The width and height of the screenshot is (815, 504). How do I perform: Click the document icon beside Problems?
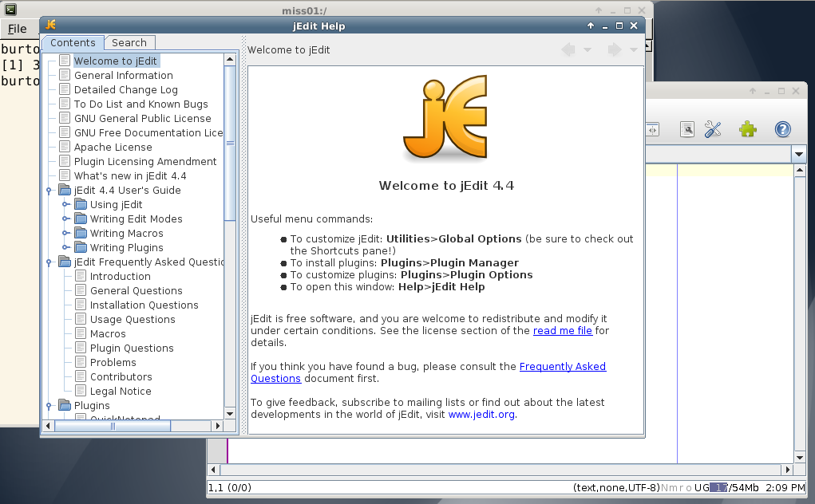coord(81,362)
